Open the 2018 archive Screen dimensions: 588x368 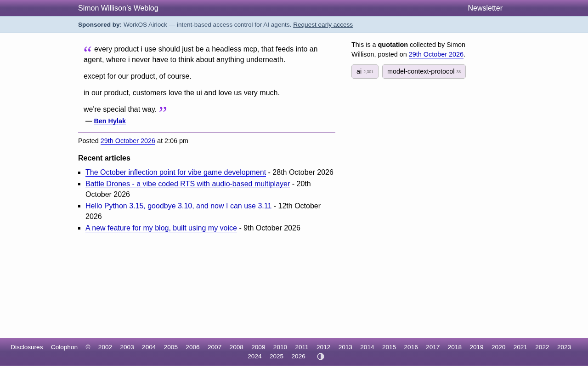[x=455, y=347]
